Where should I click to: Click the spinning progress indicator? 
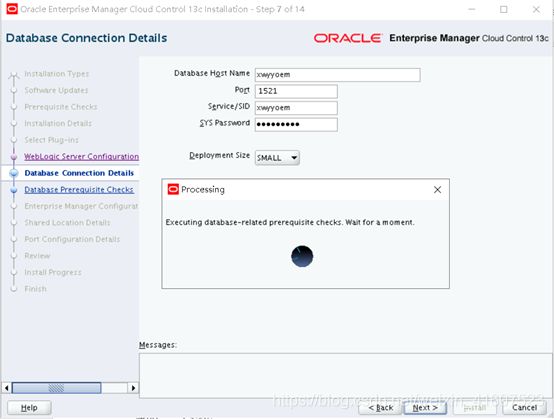[x=302, y=256]
